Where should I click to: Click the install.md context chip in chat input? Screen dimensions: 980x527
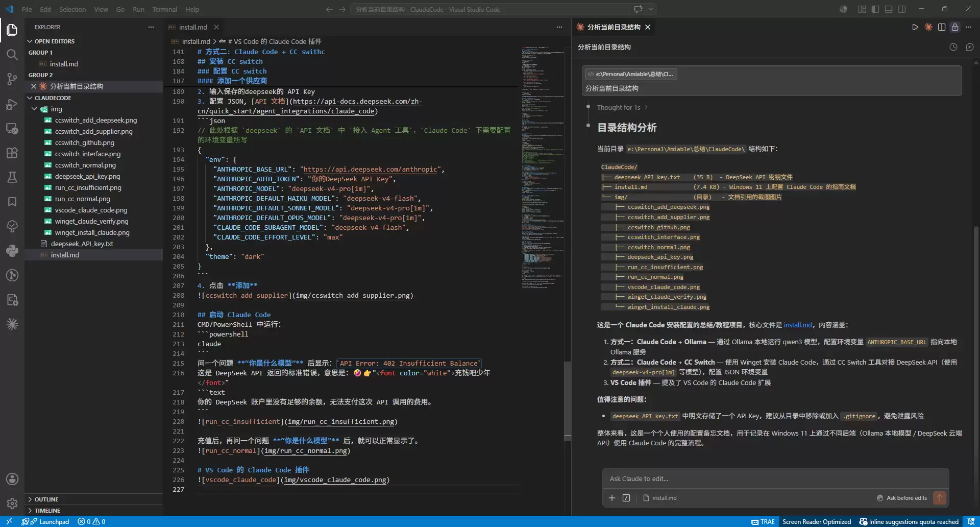pos(660,498)
